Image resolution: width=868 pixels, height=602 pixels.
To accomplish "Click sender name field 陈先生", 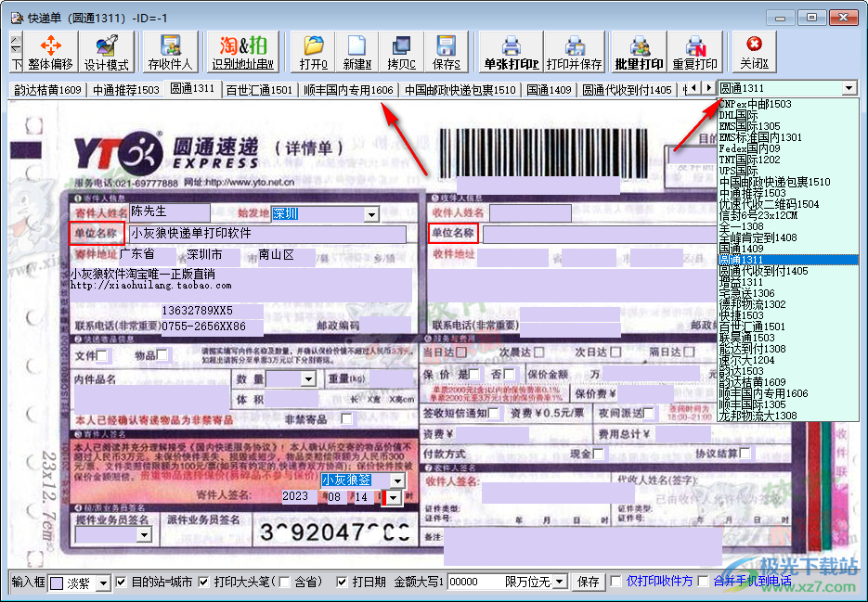I will (x=169, y=211).
